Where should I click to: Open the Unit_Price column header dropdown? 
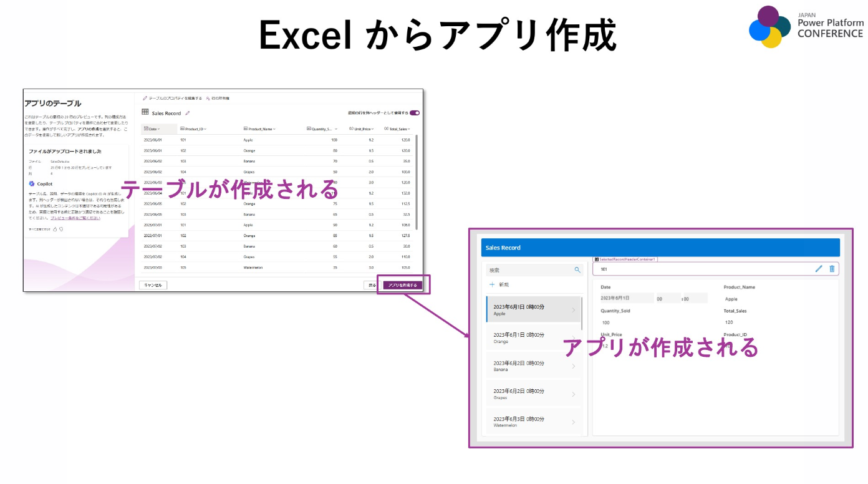[x=372, y=129]
